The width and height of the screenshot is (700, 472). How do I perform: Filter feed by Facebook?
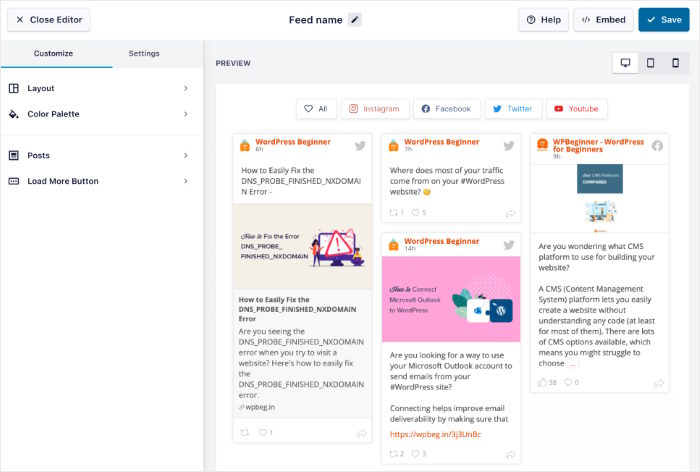[x=447, y=109]
